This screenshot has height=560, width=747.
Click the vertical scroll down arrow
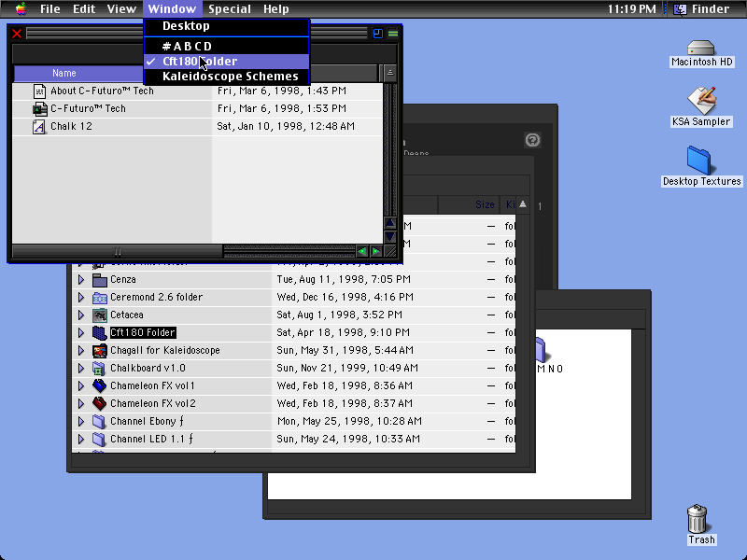point(390,237)
